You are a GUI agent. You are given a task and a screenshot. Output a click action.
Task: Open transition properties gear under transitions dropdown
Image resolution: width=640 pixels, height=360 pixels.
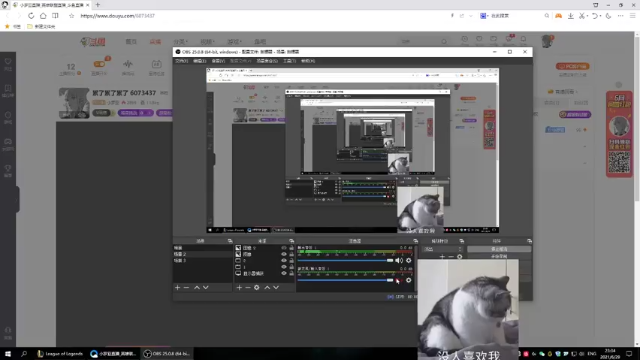coord(460,257)
